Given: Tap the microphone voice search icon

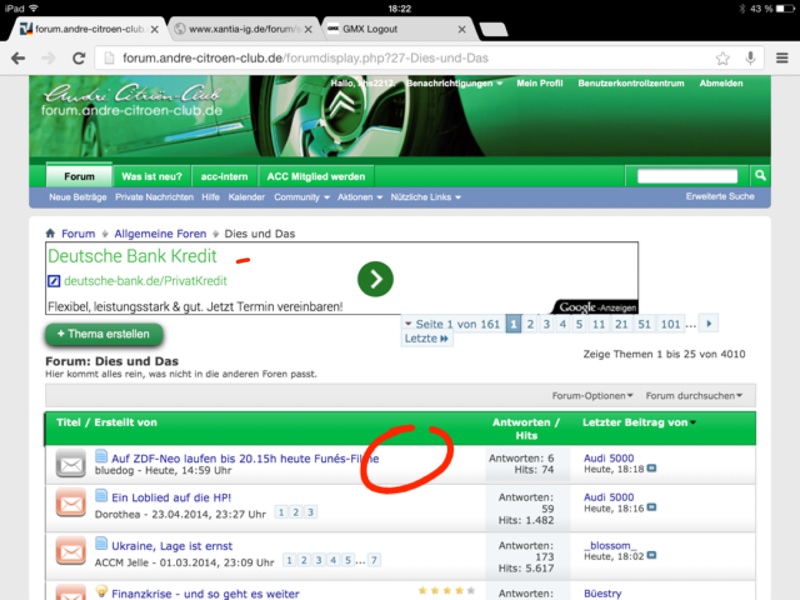Looking at the screenshot, I should coord(750,58).
